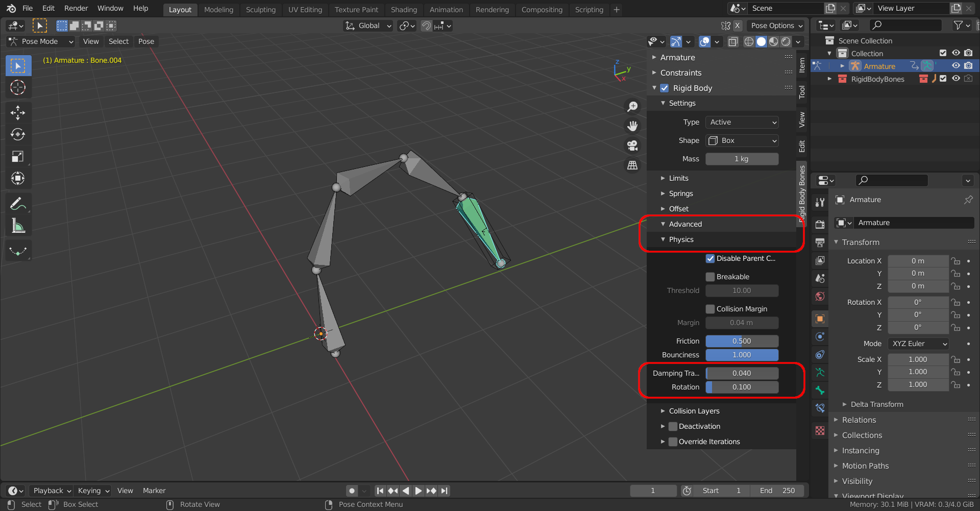Image resolution: width=980 pixels, height=511 pixels.
Task: Click the pan hand viewport gizmo
Action: click(632, 126)
